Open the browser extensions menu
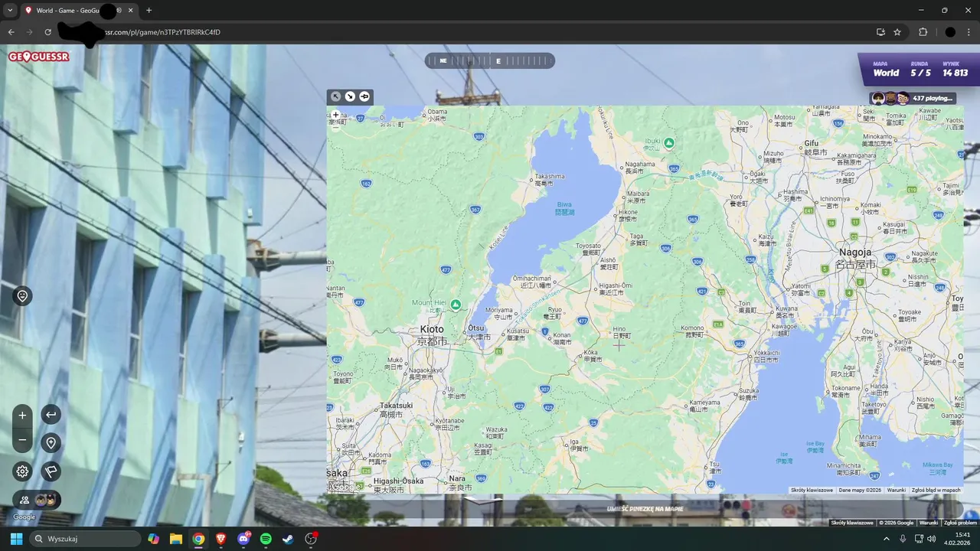Screen dimensions: 980x551 click(x=923, y=32)
